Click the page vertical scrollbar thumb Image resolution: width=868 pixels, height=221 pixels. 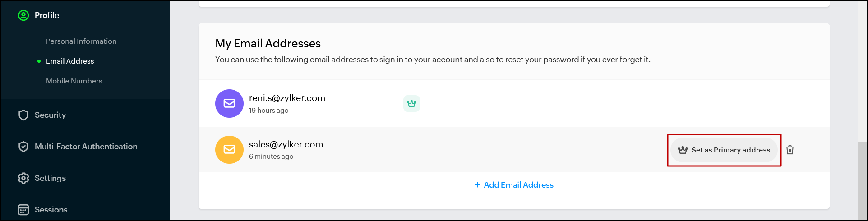862,180
